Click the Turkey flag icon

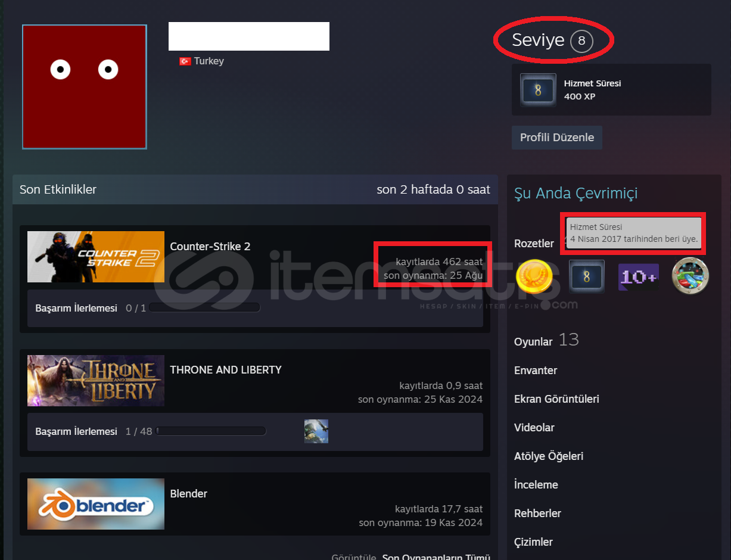185,61
